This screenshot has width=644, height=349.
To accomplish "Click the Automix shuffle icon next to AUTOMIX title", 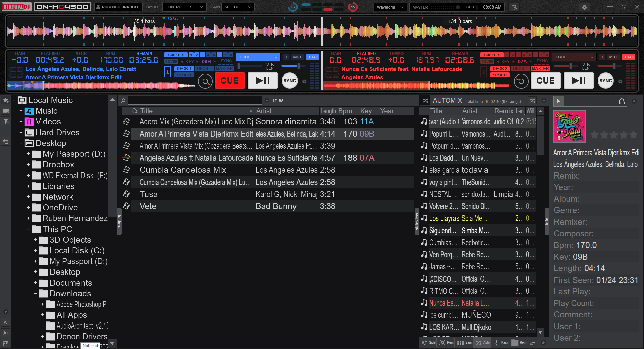I will (425, 100).
